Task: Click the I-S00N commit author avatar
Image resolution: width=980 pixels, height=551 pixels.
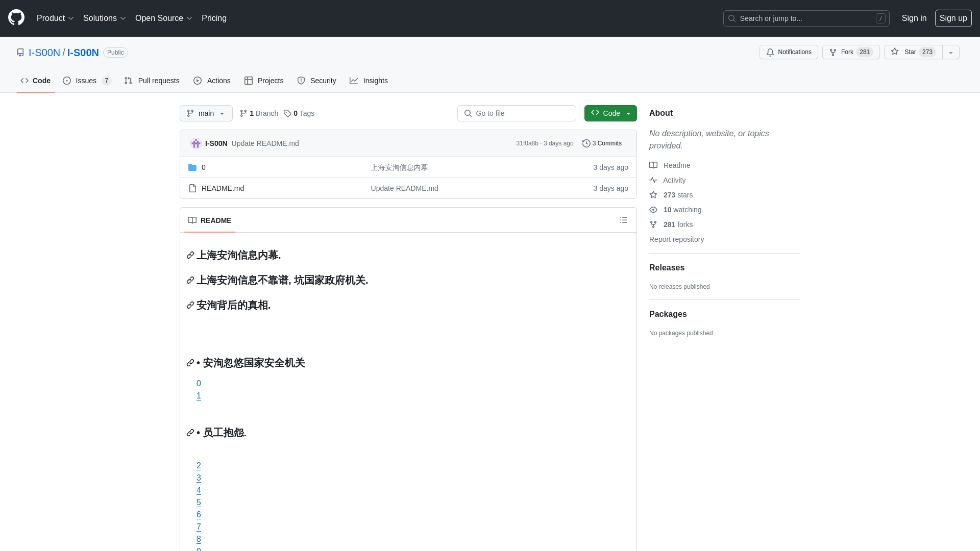Action: click(x=196, y=143)
